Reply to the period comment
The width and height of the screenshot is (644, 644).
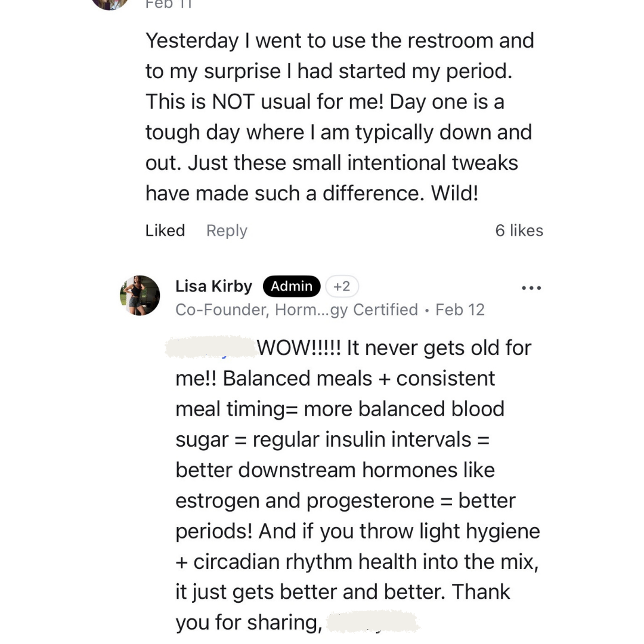(227, 231)
